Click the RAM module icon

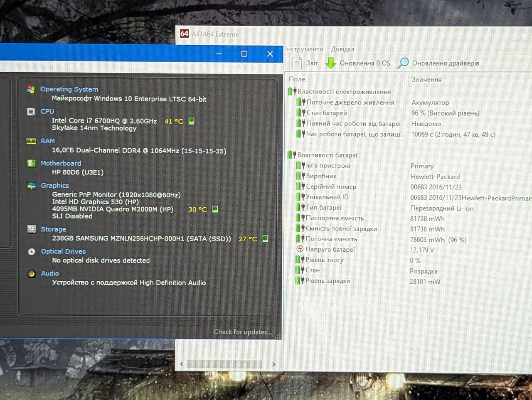tap(31, 141)
